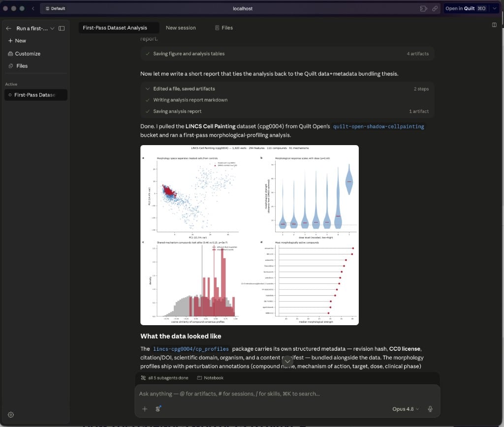The image size is (504, 427).
Task: Open the LINCS Cell Painting figure
Action: coord(250,235)
